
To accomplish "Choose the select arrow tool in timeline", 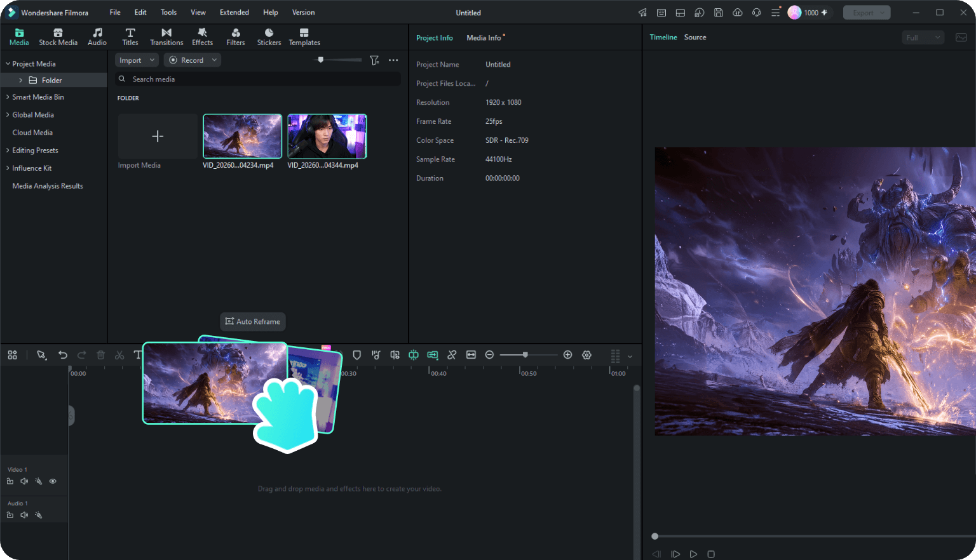I will 41,355.
